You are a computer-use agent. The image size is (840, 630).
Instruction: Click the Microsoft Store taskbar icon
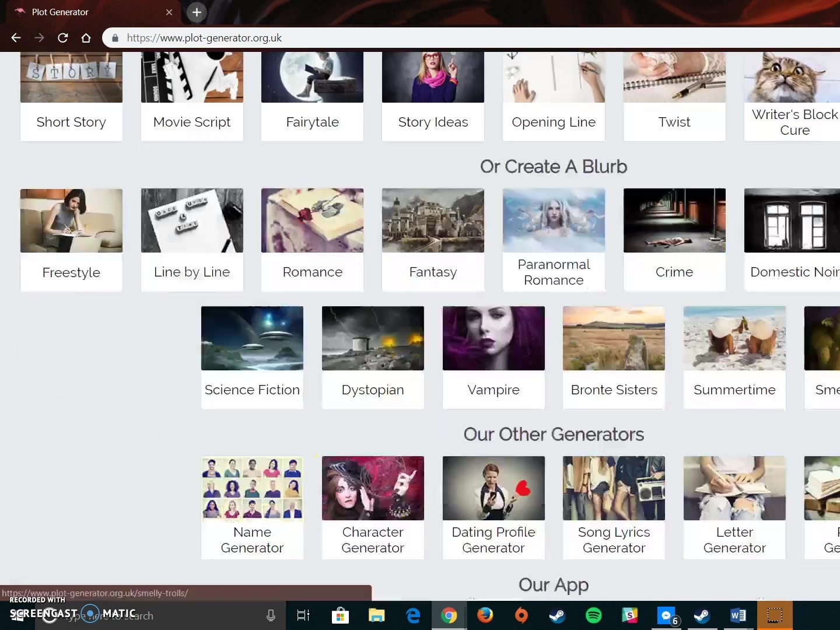point(340,615)
